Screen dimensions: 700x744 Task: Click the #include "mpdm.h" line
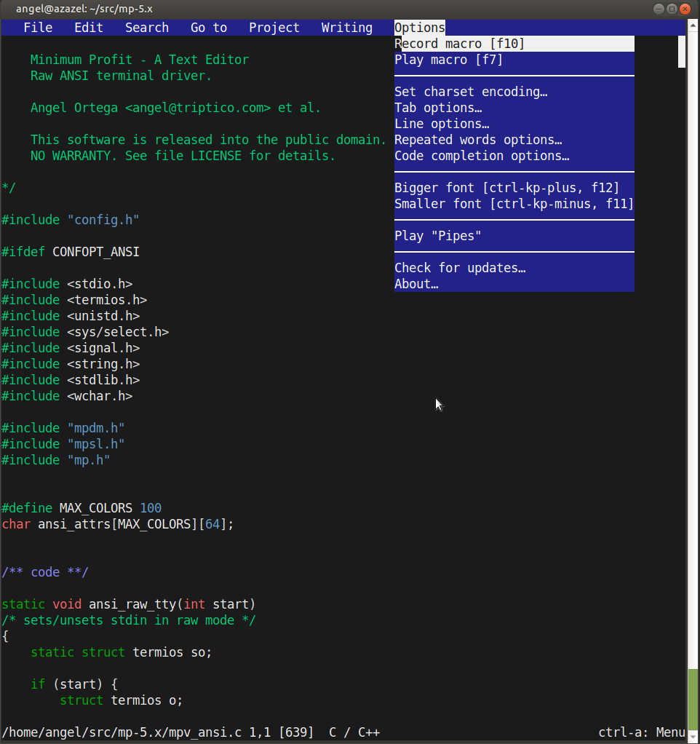(x=63, y=429)
